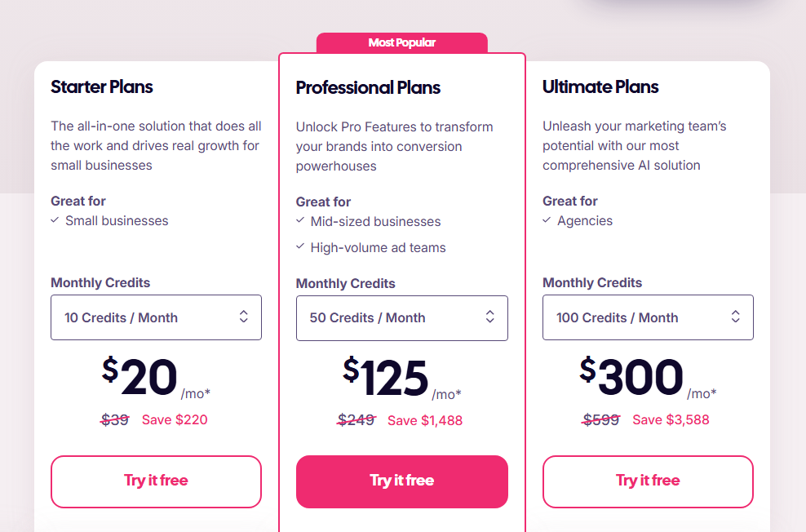
Task: Click the Save $3,588 text
Action: (x=671, y=419)
